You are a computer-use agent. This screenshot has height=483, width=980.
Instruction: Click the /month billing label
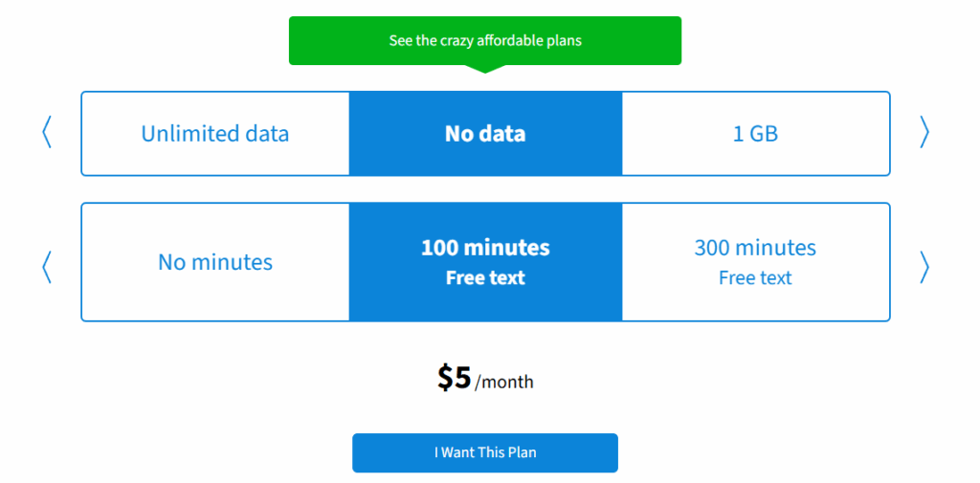[x=504, y=382]
